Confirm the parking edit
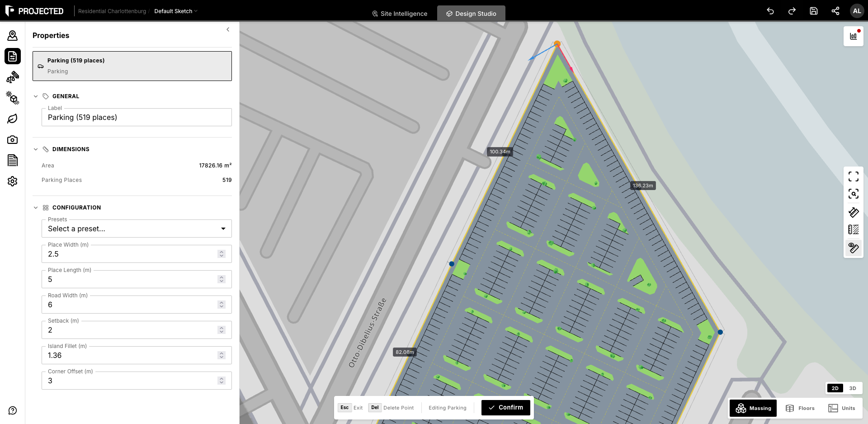The height and width of the screenshot is (424, 868). (506, 407)
